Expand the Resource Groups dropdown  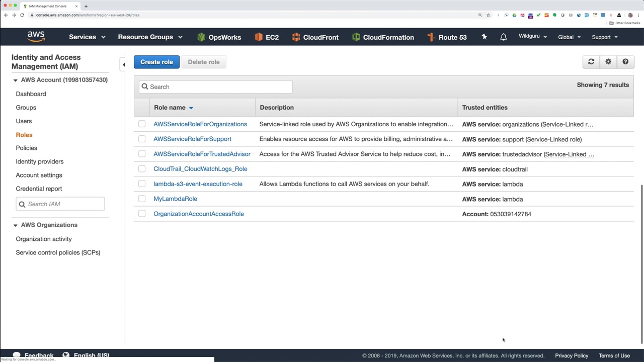[150, 37]
